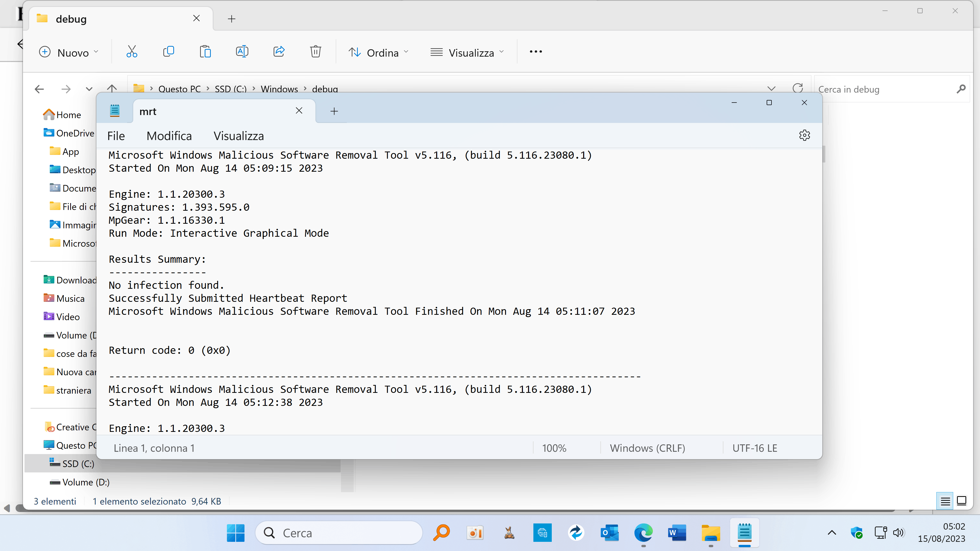Click the Cerca in debug search field
980x551 pixels.
coord(883,89)
